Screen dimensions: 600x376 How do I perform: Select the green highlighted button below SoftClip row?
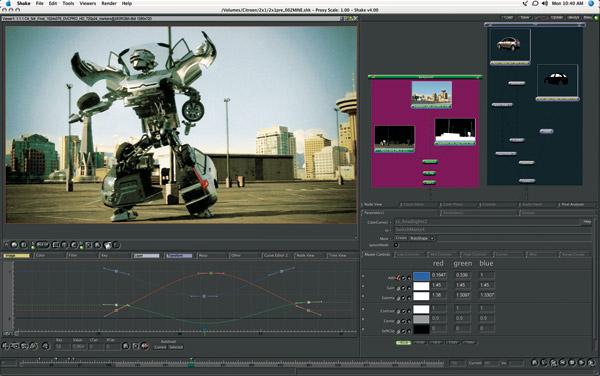[403, 342]
